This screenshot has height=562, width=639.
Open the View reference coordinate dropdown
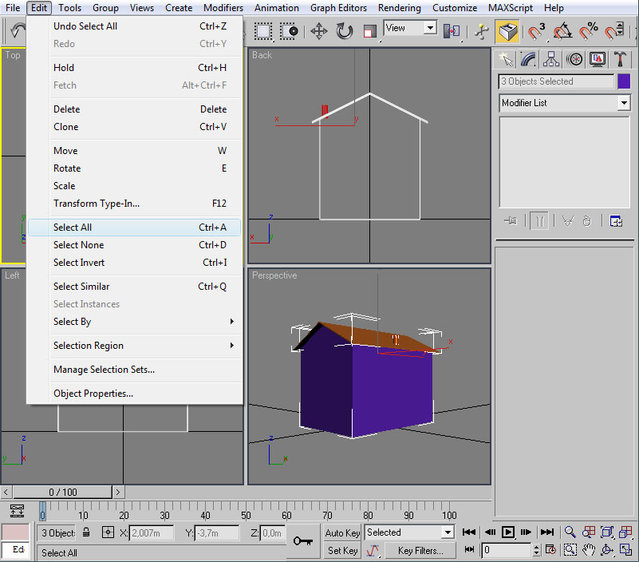[430, 28]
